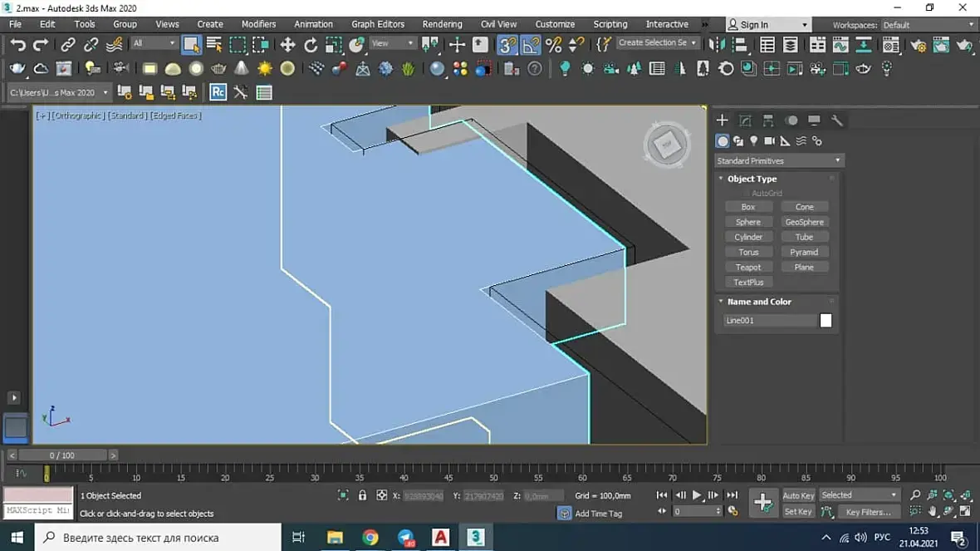Viewport: 980px width, 551px height.
Task: Open the Modify panel tab icon
Action: 745,121
